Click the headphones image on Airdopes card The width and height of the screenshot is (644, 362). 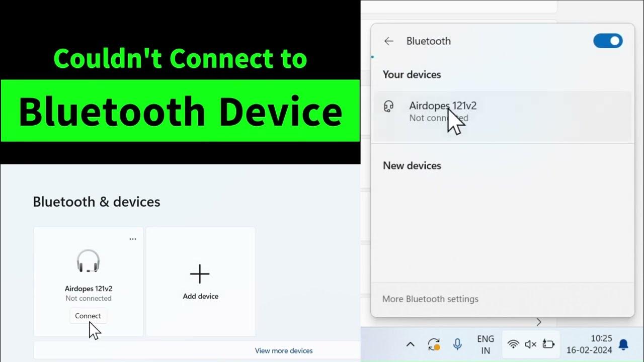tap(88, 261)
